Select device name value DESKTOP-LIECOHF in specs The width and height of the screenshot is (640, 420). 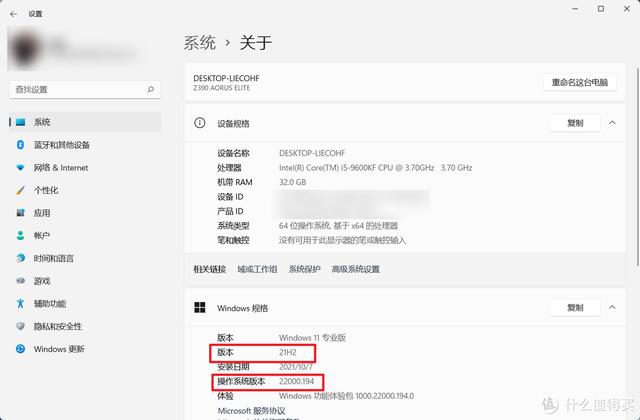[312, 153]
